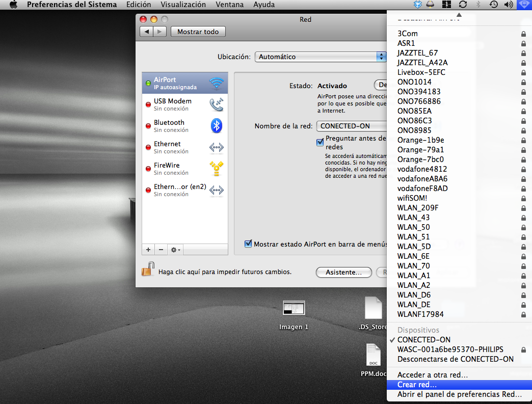Click the Dropbox menu bar icon
This screenshot has width=532, height=404.
[418, 5]
